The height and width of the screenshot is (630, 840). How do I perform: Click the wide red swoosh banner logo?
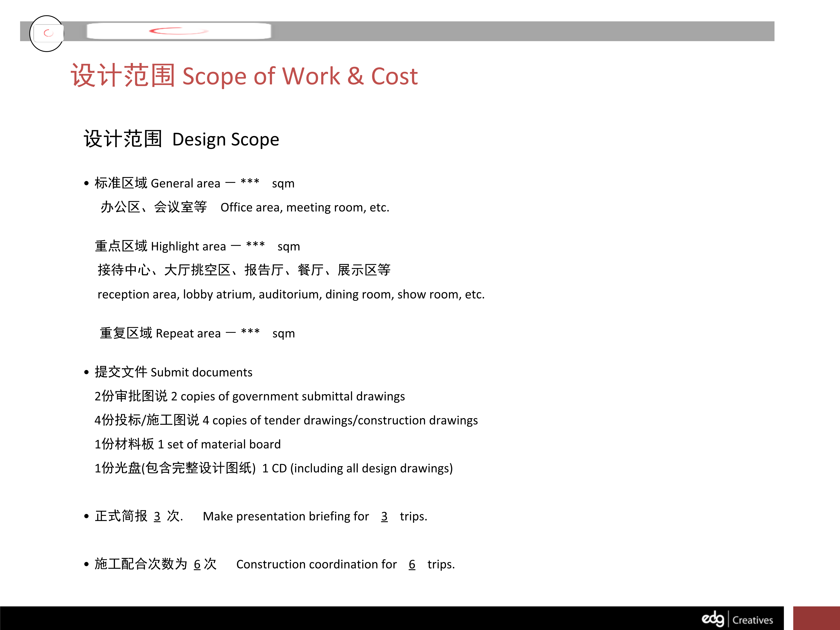(x=178, y=31)
